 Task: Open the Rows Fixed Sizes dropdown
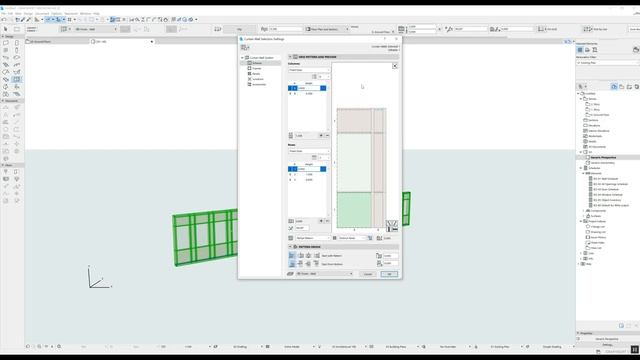[309, 151]
